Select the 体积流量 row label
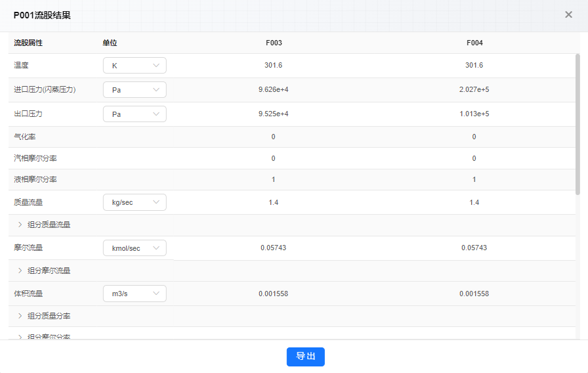Screen dimensions: 588x373 click(x=28, y=294)
